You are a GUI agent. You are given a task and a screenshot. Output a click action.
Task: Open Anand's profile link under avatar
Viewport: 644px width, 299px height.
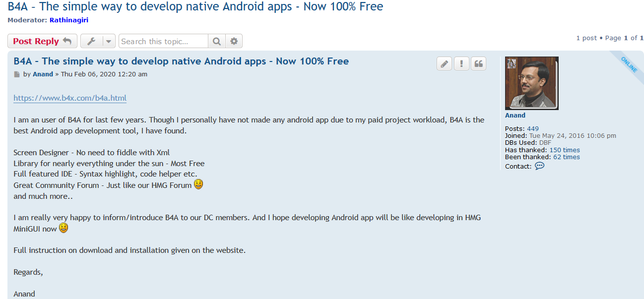pos(515,115)
